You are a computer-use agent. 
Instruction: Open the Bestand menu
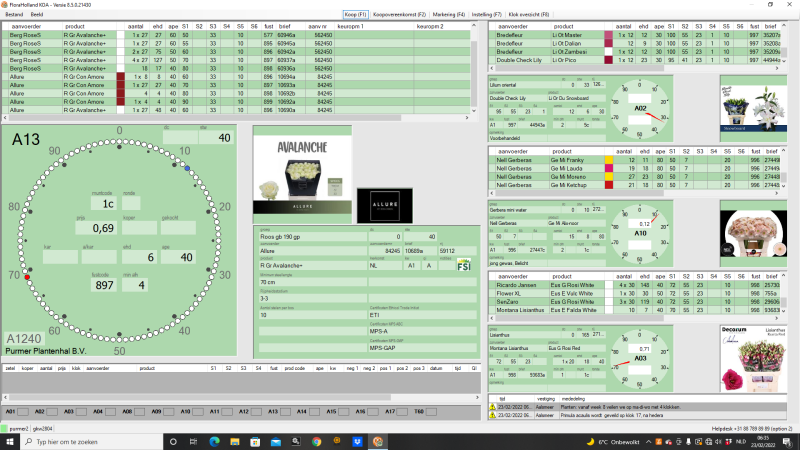click(14, 16)
